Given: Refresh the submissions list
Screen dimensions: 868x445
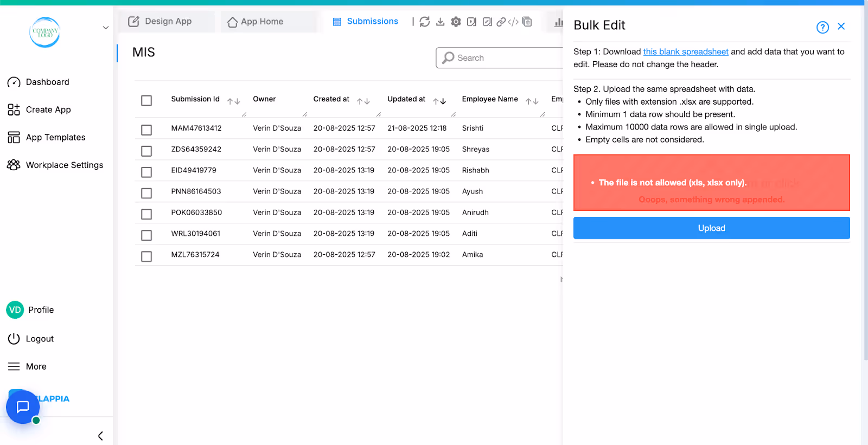Looking at the screenshot, I should pos(425,22).
